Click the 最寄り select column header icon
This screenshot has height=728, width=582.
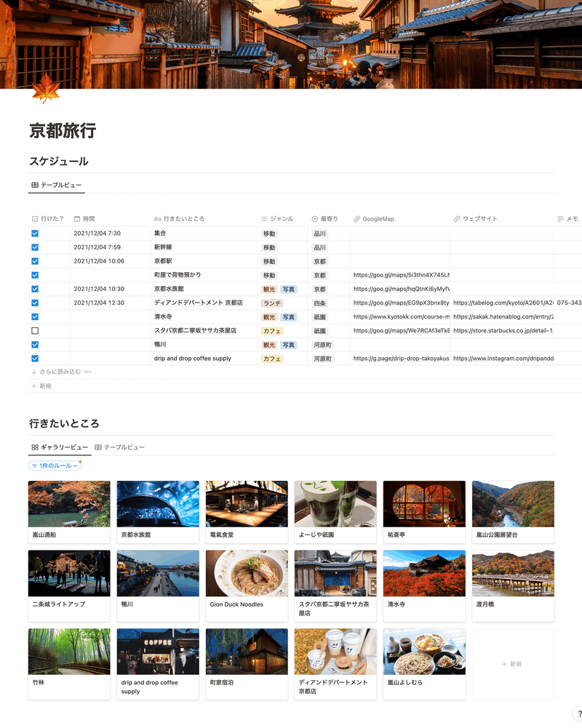[314, 219]
